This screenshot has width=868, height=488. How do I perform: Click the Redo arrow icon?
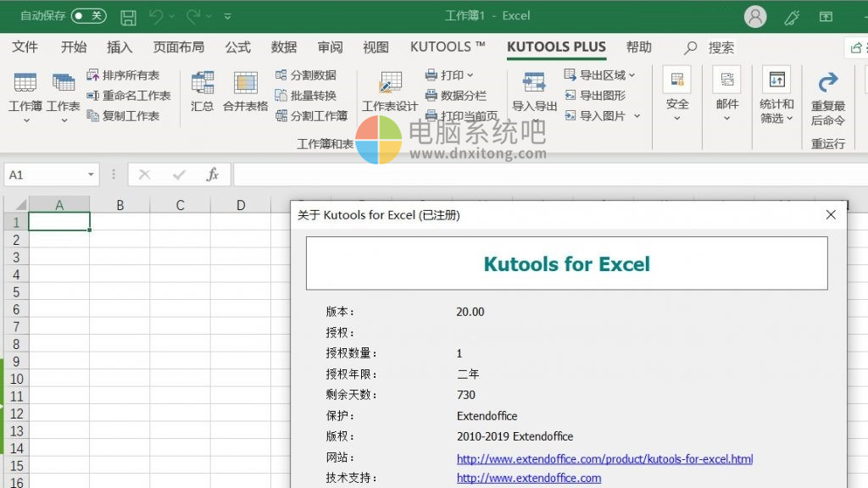pos(193,17)
